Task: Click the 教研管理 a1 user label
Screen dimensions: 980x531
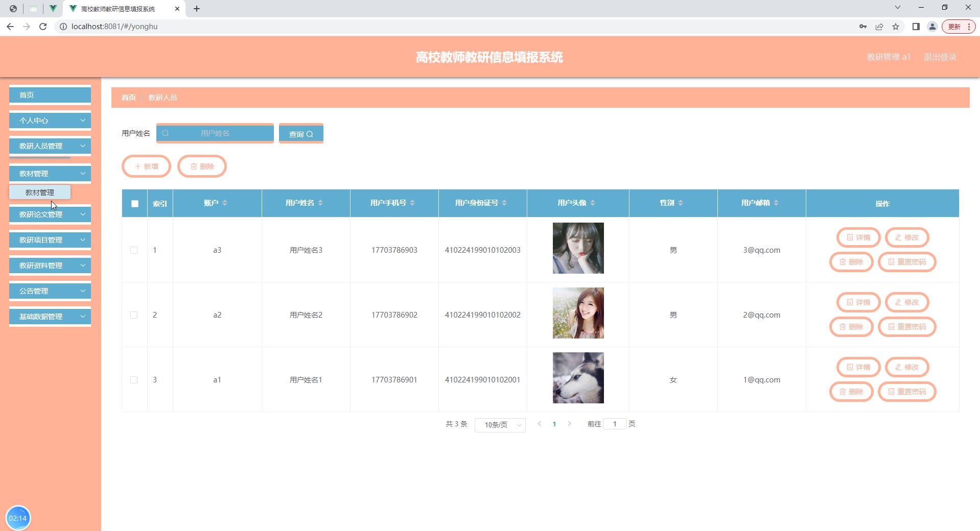Action: coord(889,57)
